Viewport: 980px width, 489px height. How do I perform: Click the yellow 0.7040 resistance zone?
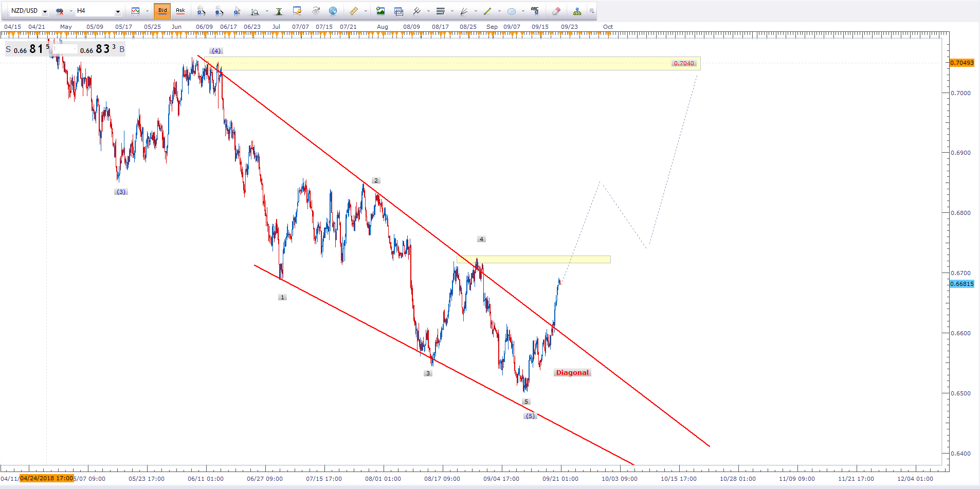click(x=452, y=63)
